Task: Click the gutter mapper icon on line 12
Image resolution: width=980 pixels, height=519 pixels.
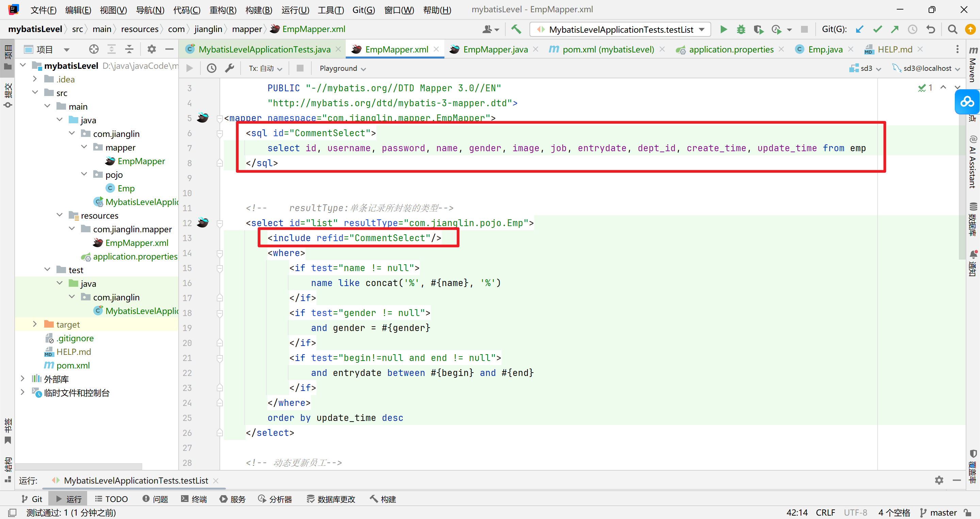Action: coord(203,223)
